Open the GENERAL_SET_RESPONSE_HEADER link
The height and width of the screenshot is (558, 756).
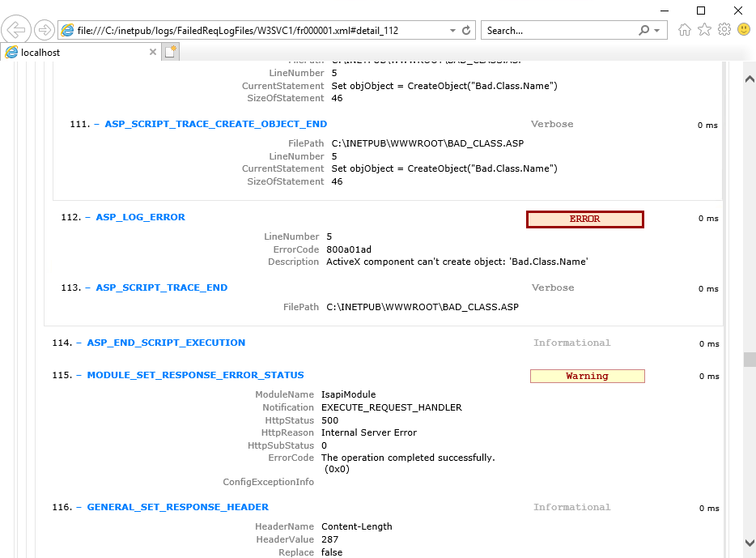(x=177, y=507)
